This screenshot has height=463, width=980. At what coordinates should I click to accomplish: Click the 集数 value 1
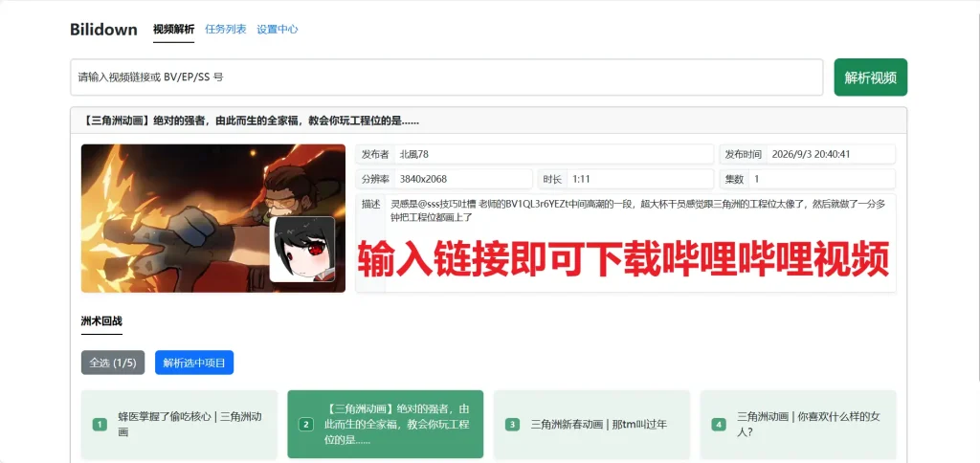[x=757, y=179]
